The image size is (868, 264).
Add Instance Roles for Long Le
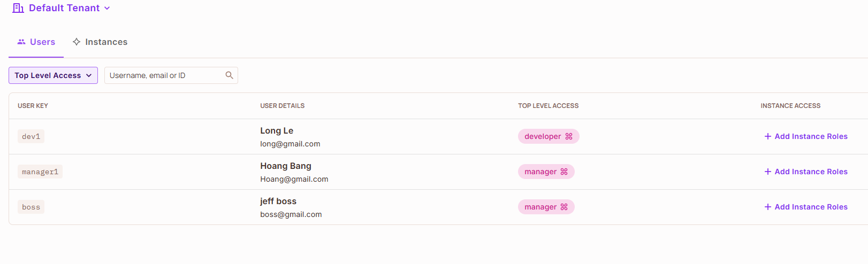[x=806, y=136]
